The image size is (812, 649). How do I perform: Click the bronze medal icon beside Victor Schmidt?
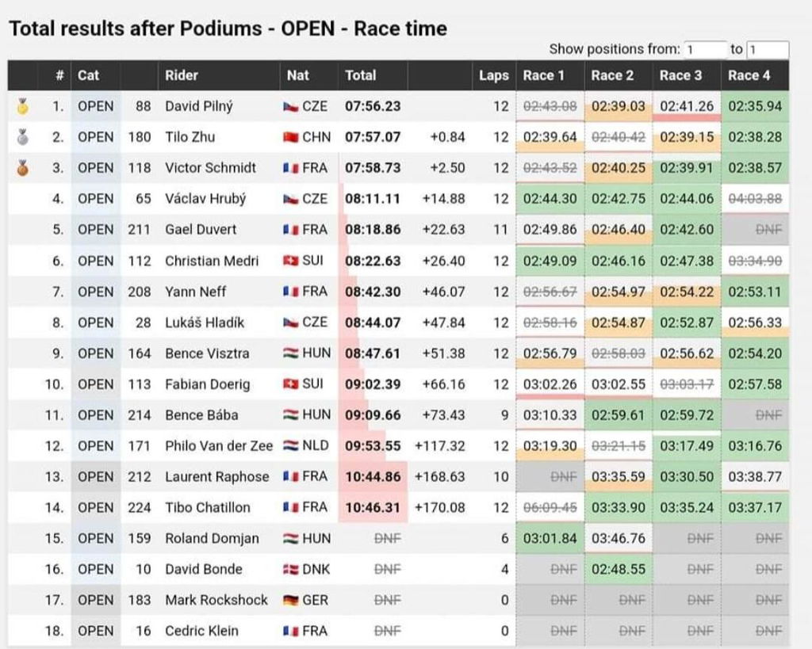(x=22, y=168)
